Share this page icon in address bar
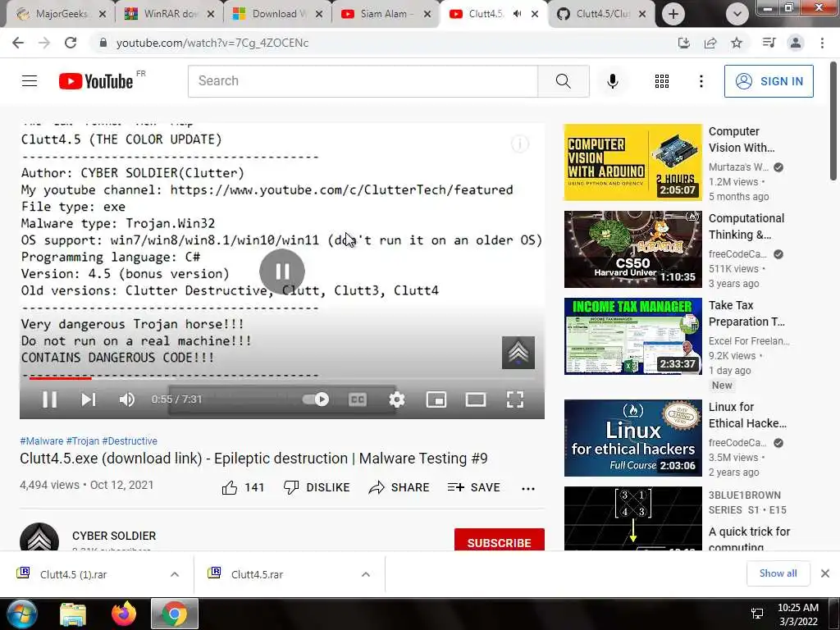Screen dimensions: 840x630 (710, 43)
